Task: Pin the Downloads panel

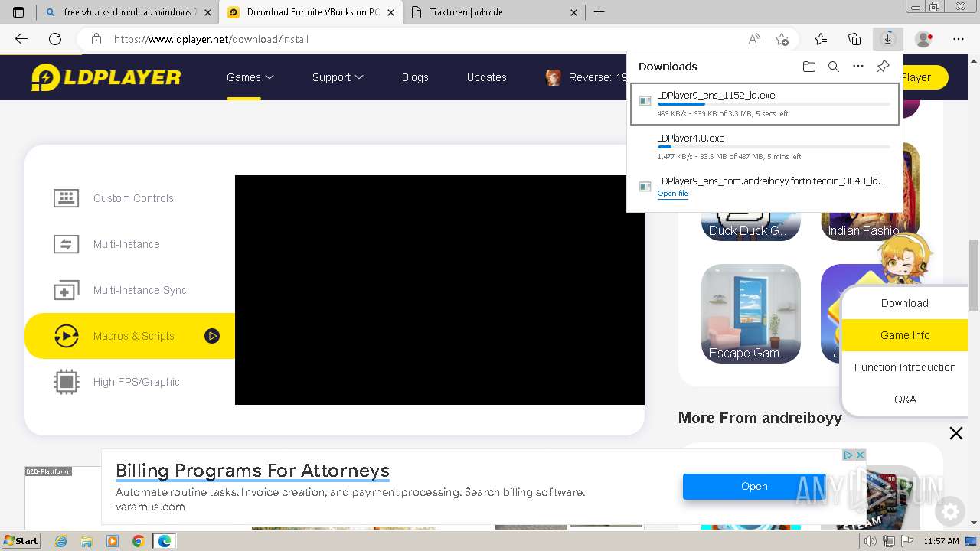Action: pyautogui.click(x=883, y=67)
